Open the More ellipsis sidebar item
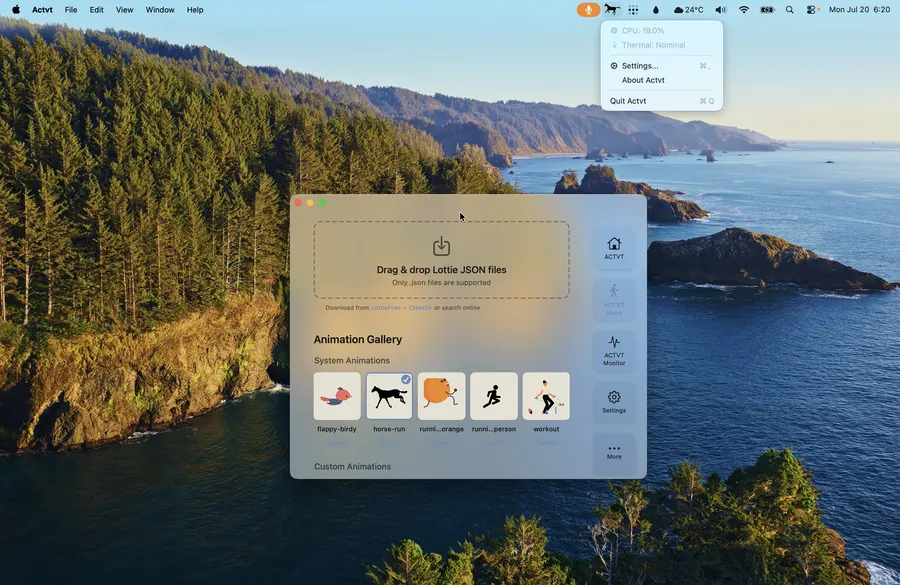900x585 pixels. 614,452
